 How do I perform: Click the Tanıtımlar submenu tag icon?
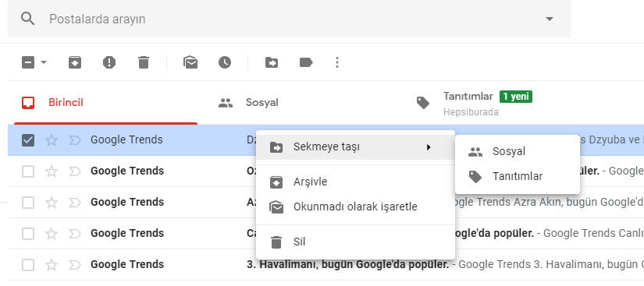(x=475, y=177)
